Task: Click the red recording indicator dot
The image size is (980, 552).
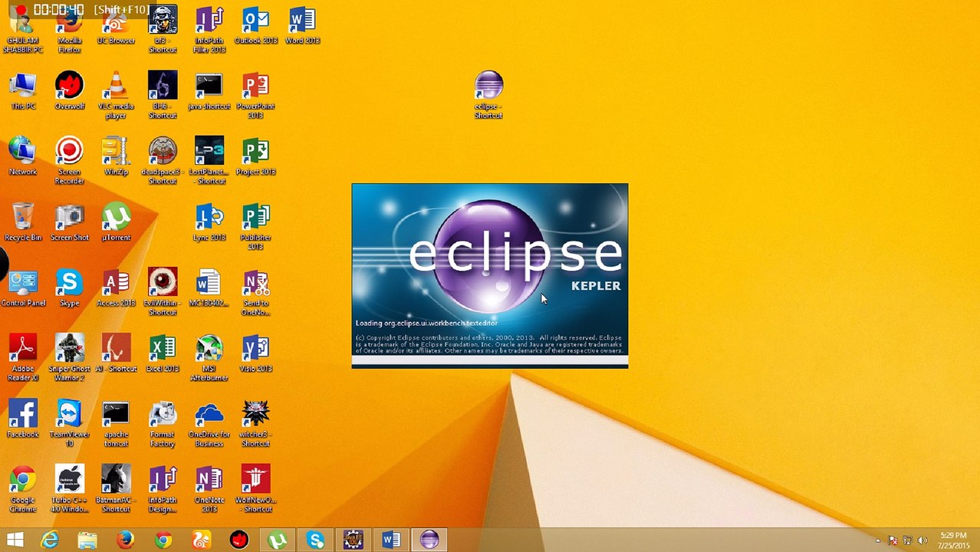Action: tap(21, 10)
